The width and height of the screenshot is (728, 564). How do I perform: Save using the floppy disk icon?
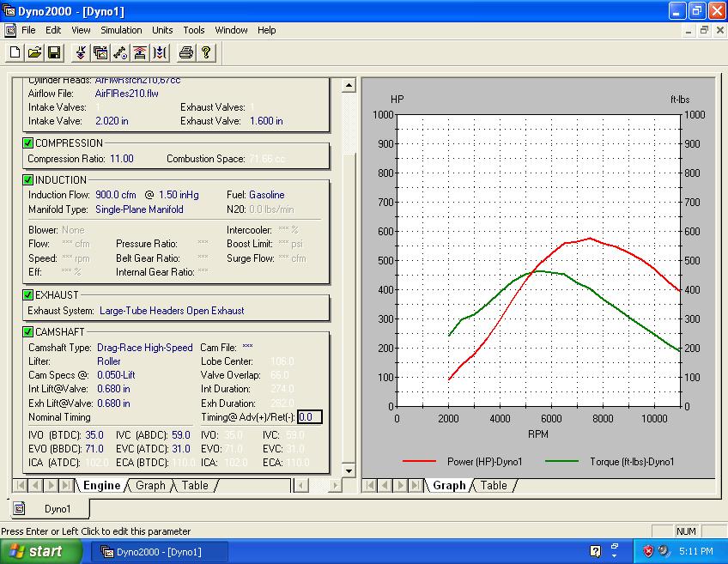[54, 53]
